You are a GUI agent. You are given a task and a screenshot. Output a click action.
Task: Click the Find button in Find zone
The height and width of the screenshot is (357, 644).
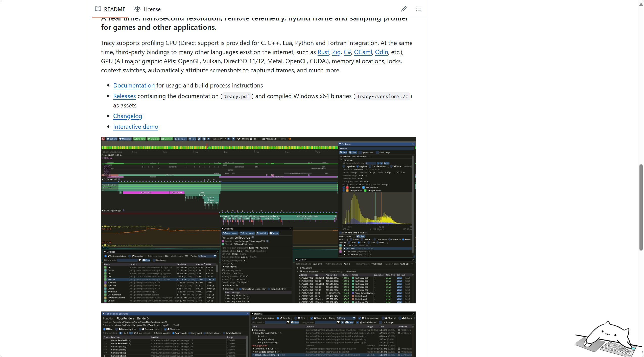point(343,152)
